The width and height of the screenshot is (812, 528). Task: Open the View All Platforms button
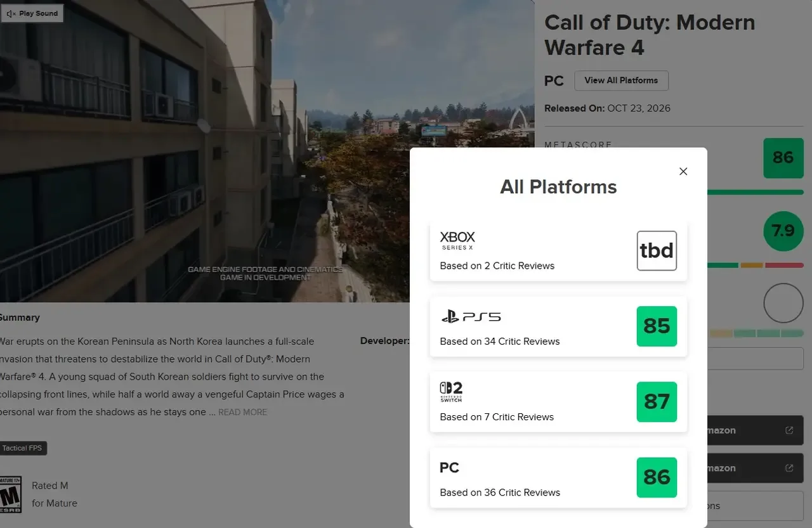(x=621, y=80)
